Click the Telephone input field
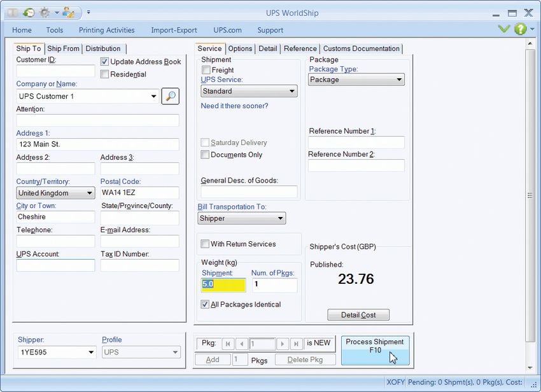The width and height of the screenshot is (541, 392). pos(55,241)
